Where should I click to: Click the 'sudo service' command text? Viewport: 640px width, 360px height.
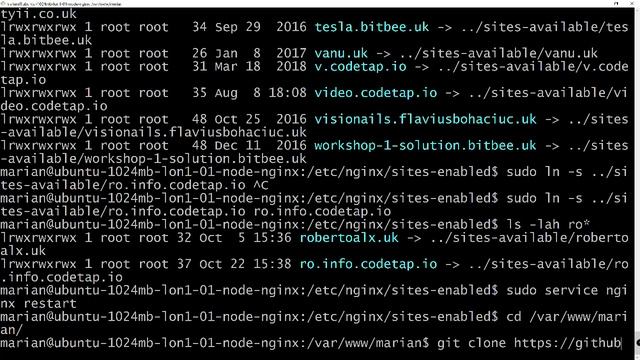[x=552, y=290]
